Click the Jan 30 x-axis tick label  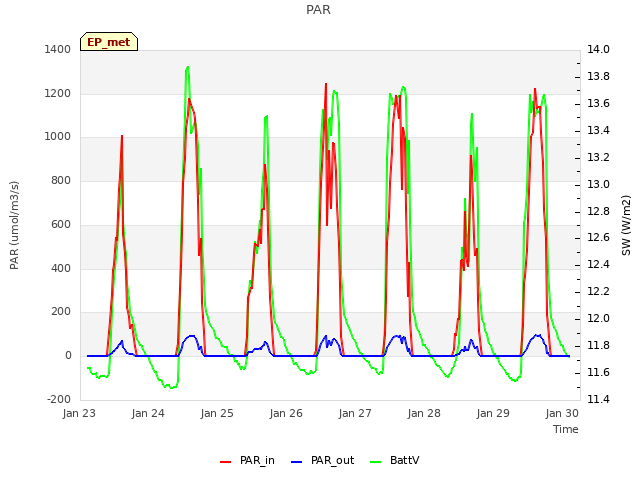562,413
